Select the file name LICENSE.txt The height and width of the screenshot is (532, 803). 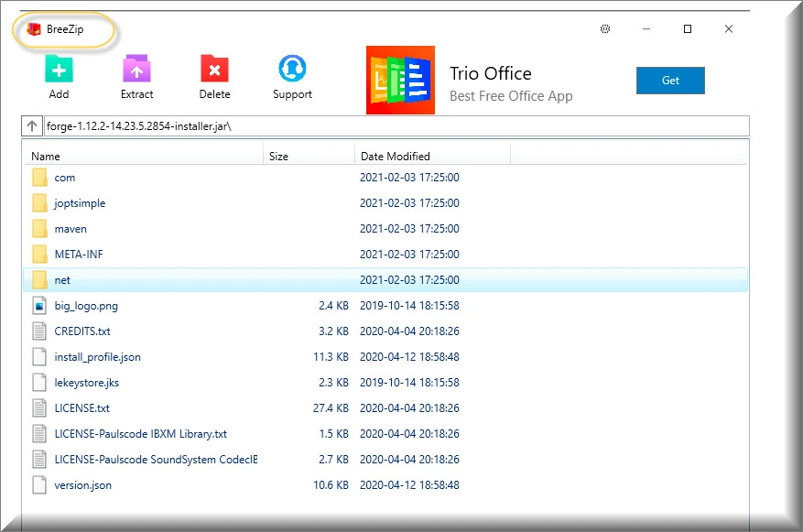point(81,408)
